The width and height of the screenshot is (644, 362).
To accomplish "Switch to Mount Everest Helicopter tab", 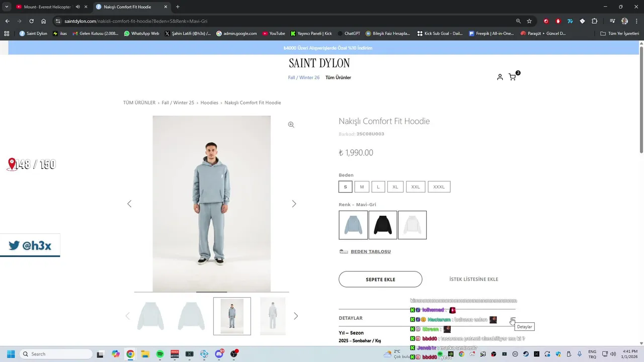I will coord(47,7).
